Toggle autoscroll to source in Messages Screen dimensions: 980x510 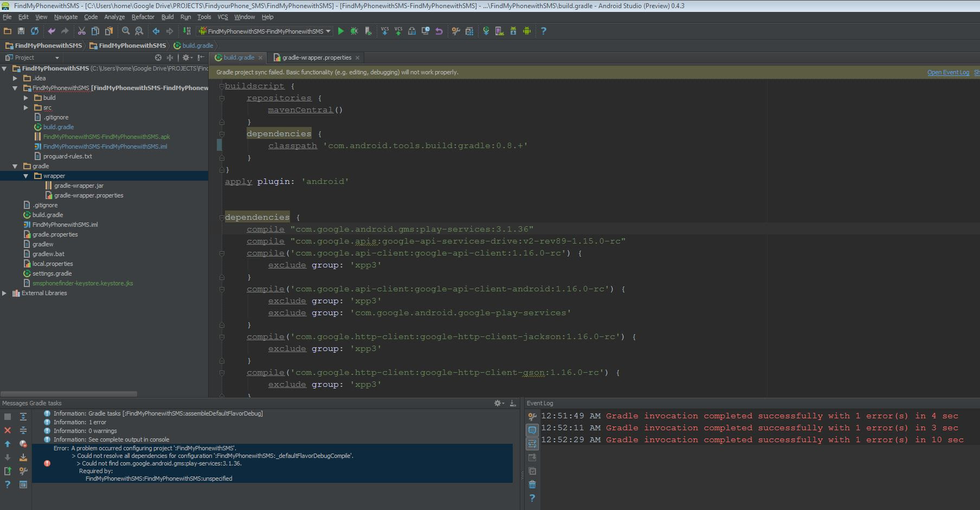(x=23, y=457)
